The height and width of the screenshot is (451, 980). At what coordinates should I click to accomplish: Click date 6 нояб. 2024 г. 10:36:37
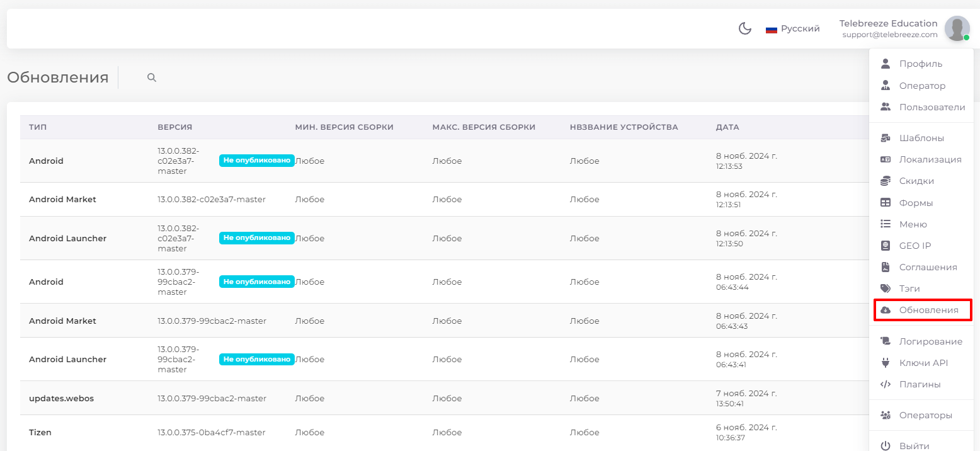[746, 432]
